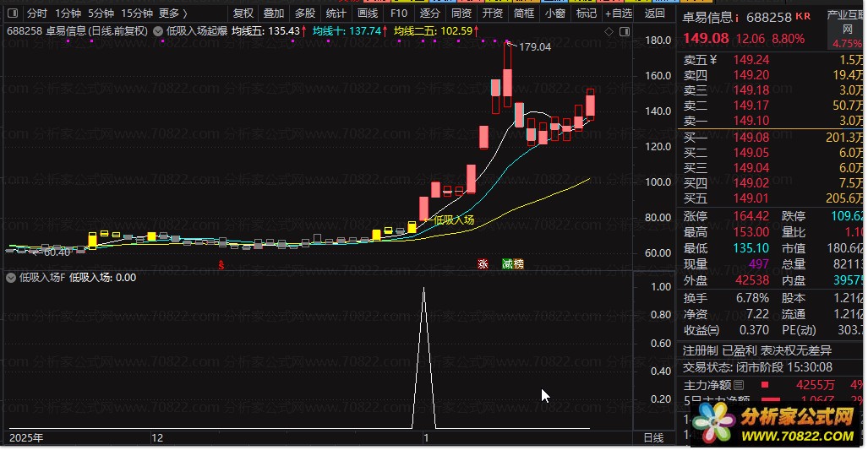This screenshot has height=450, width=868.
Task: Click the 卓易信息 stock name in the quote panel
Action: pos(707,19)
